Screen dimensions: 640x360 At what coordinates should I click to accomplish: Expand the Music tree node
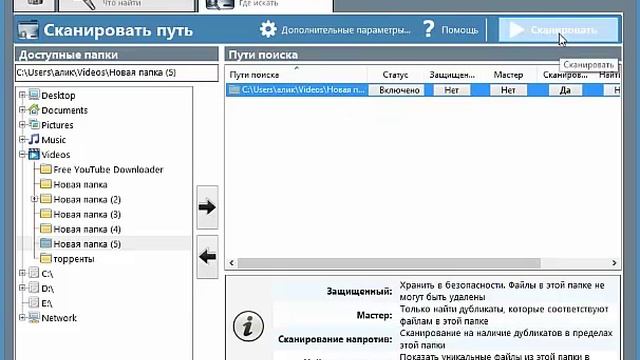pos(22,140)
